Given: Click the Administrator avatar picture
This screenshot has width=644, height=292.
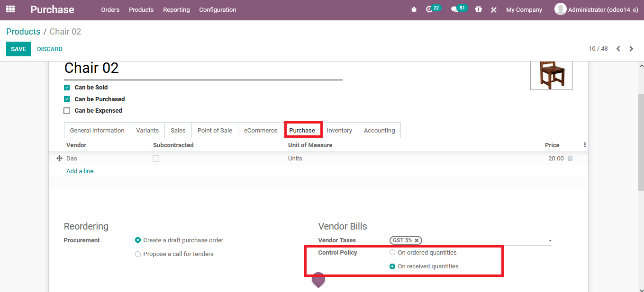Looking at the screenshot, I should click(x=561, y=9).
